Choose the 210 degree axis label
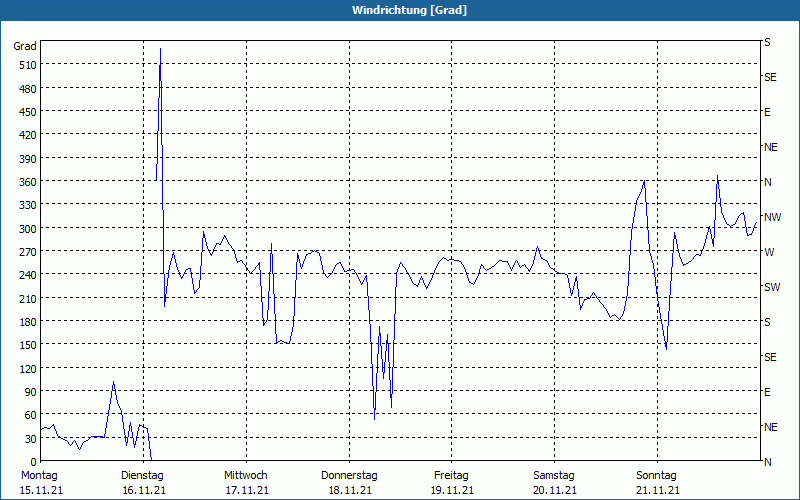The height and width of the screenshot is (500, 800). click(x=28, y=298)
